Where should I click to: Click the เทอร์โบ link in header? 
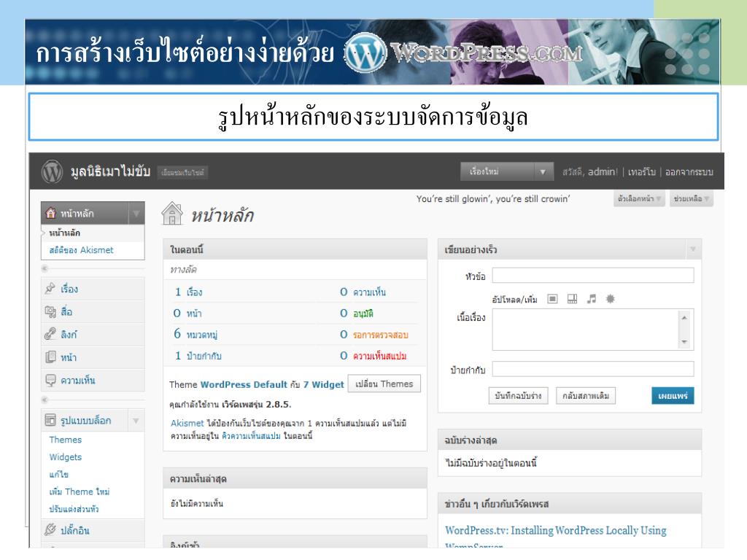click(642, 172)
